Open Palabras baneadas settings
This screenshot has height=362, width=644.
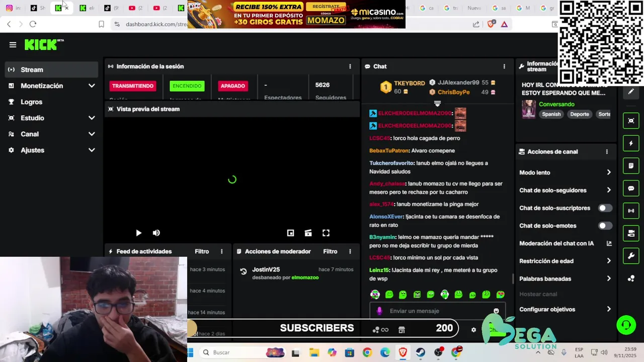[x=566, y=279]
